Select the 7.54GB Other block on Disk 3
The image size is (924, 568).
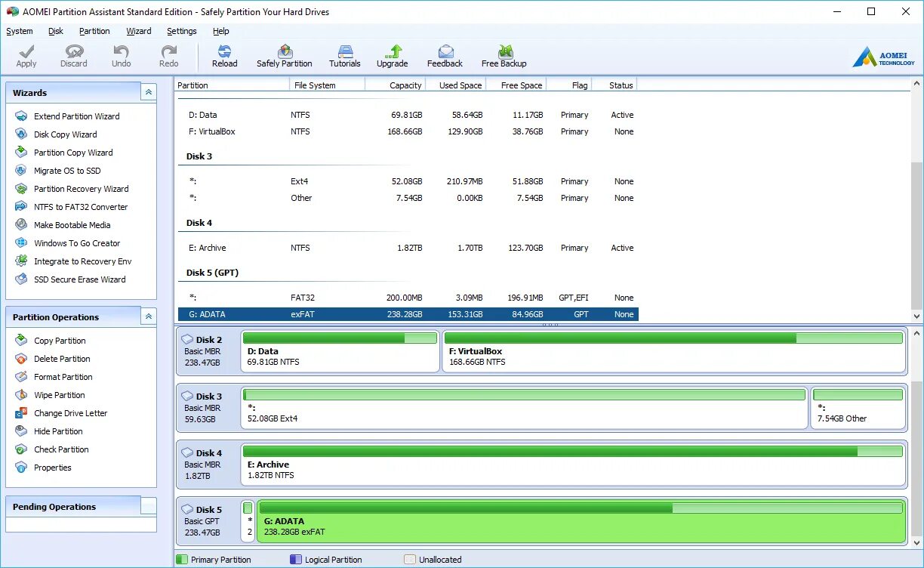(x=858, y=408)
